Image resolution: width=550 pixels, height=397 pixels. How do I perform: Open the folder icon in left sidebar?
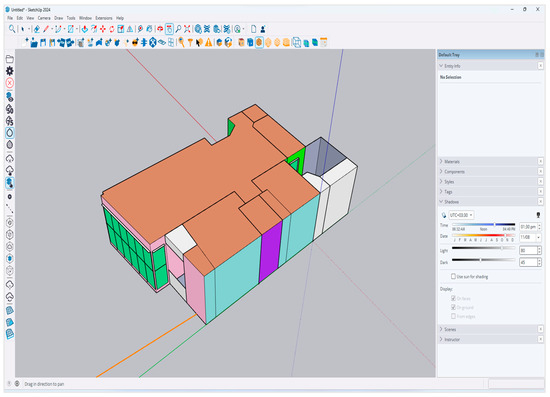tap(10, 59)
